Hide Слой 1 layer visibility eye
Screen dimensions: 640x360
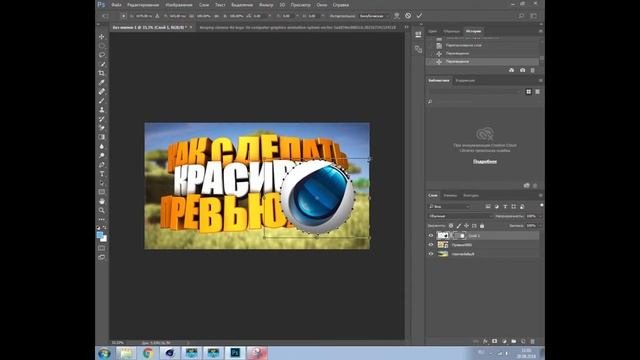[431, 236]
